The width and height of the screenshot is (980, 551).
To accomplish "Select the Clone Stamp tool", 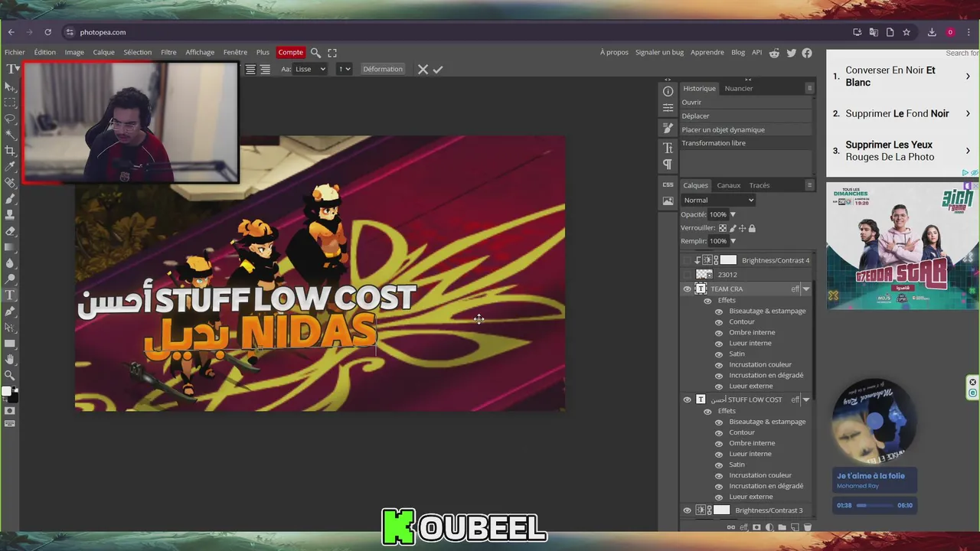I will point(10,215).
